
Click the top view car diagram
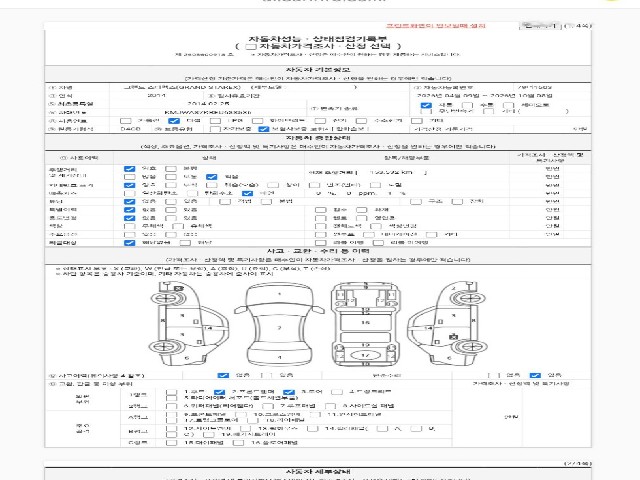tap(280, 324)
